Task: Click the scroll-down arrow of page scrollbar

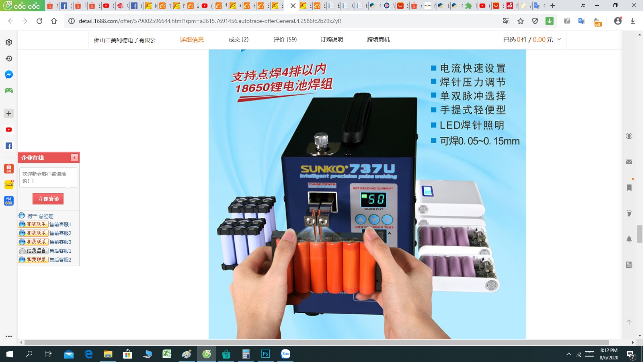Action: pos(640,336)
